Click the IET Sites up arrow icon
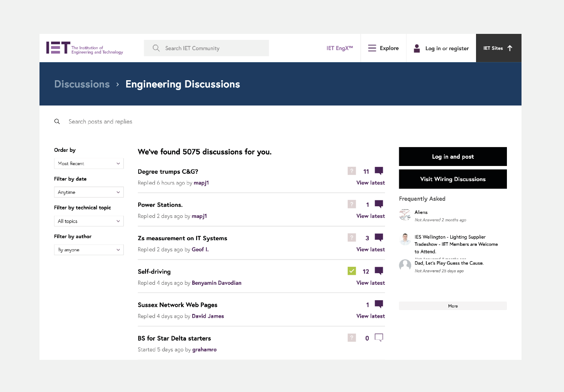This screenshot has height=392, width=564. tap(510, 48)
